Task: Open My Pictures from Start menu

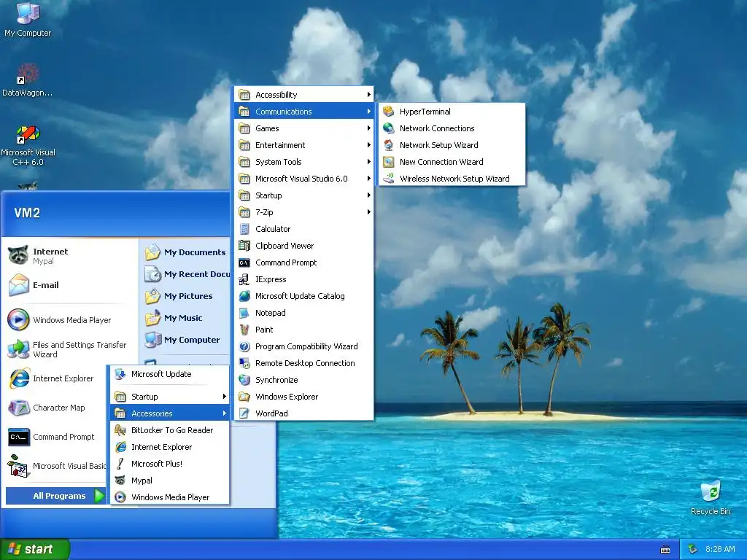Action: tap(186, 296)
